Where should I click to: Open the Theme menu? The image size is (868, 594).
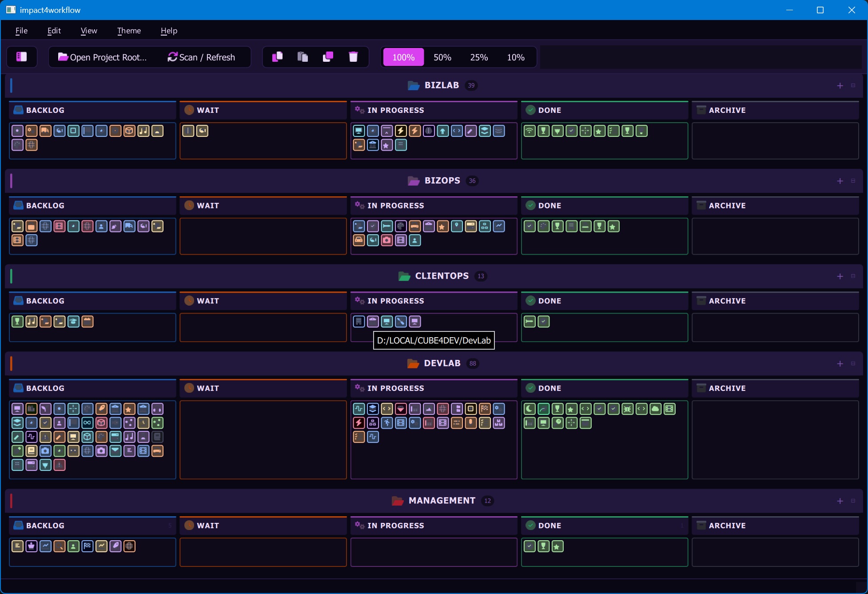pyautogui.click(x=129, y=31)
